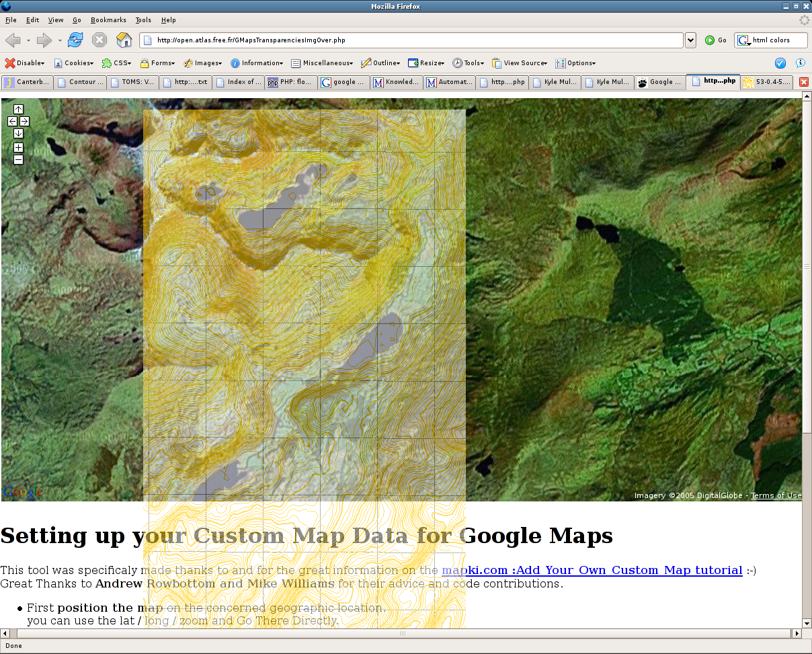Open the mapki.com Custom Map tutorial link
Viewport: 812px width, 654px height.
[x=592, y=570]
